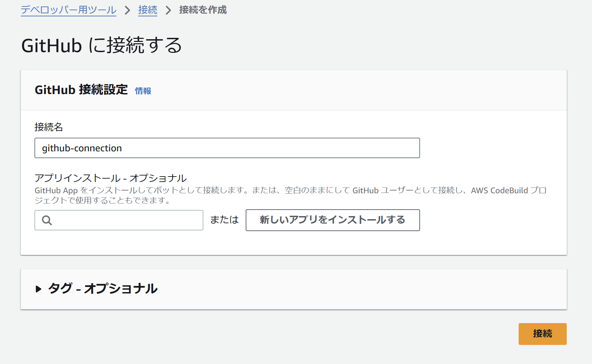Image resolution: width=592 pixels, height=364 pixels.
Task: Click the 接続を作成 breadcrumb text
Action: (203, 10)
